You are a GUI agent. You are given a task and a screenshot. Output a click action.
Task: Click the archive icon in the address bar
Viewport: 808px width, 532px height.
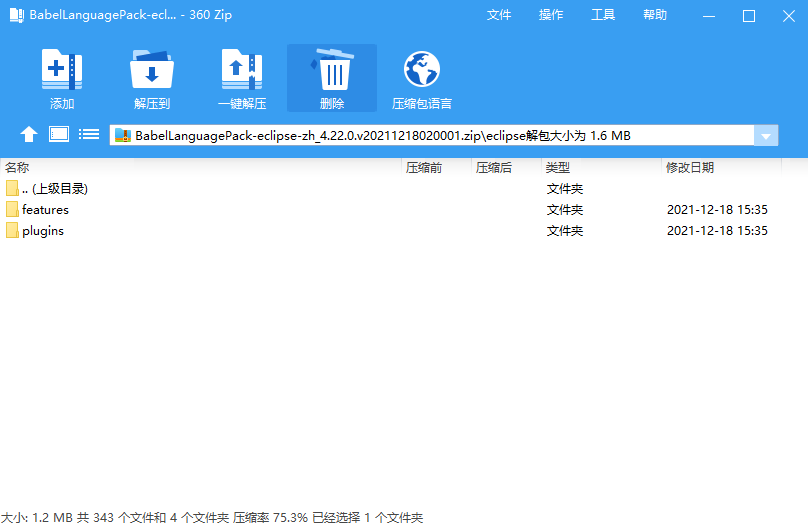click(123, 136)
